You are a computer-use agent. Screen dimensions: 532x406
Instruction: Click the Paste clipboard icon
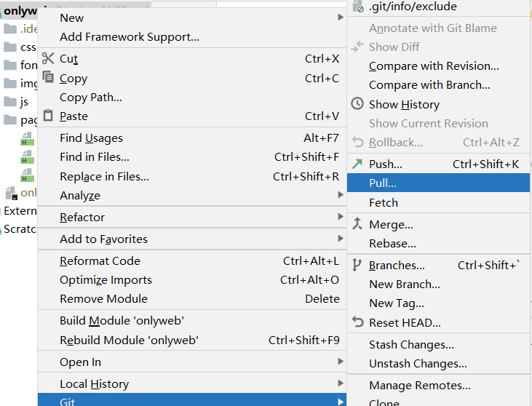48,116
